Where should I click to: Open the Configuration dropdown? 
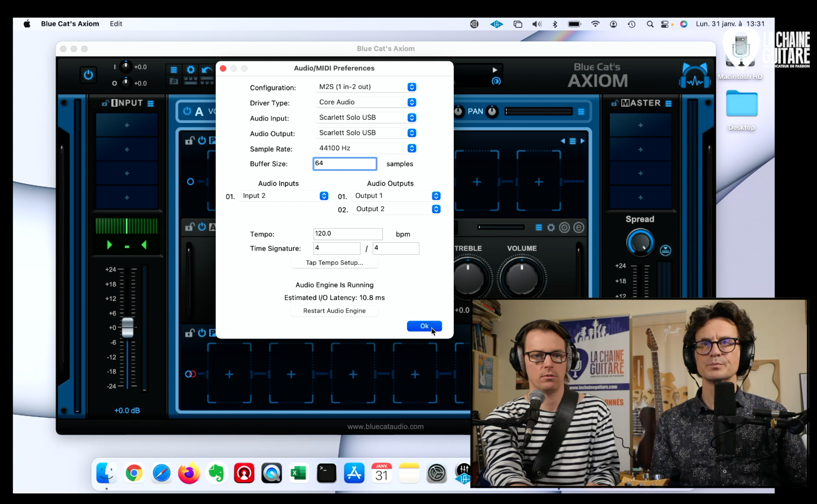pyautogui.click(x=366, y=87)
